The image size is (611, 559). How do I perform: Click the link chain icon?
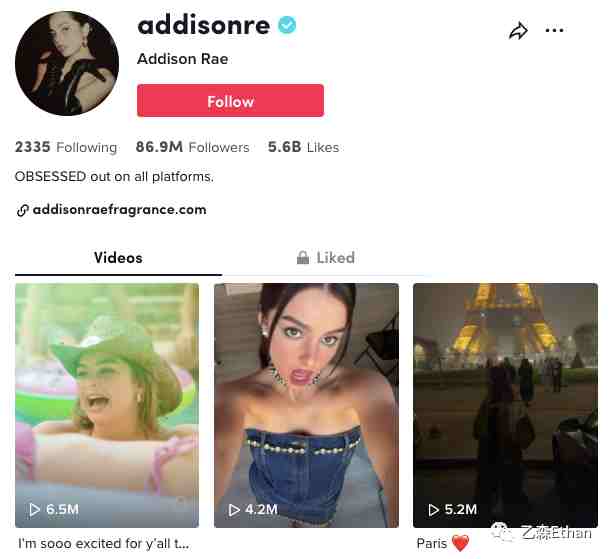[x=23, y=210]
